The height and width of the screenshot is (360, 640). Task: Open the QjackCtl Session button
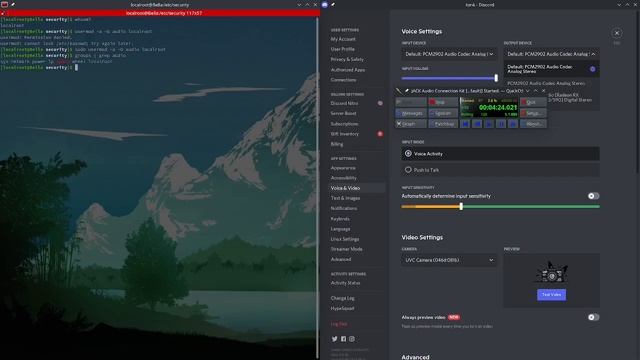443,113
